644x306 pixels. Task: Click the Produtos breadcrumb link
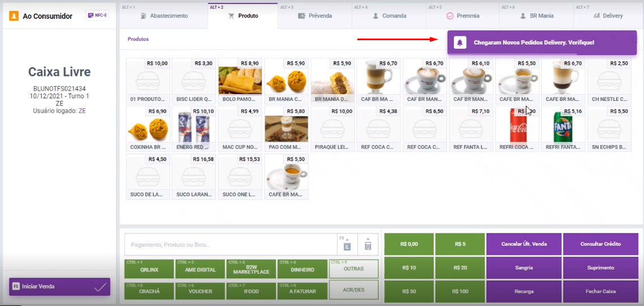tap(138, 39)
